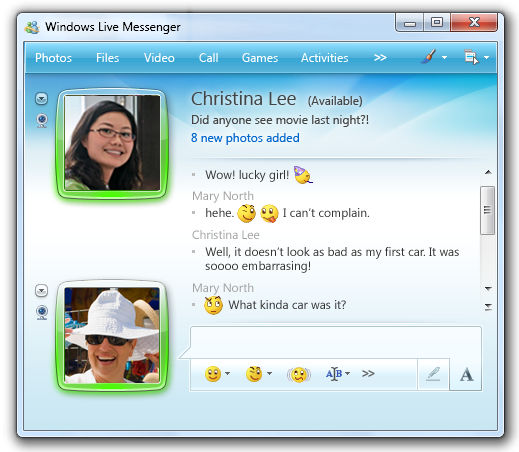
Task: Click the paintbrush color scheme icon
Action: click(429, 57)
